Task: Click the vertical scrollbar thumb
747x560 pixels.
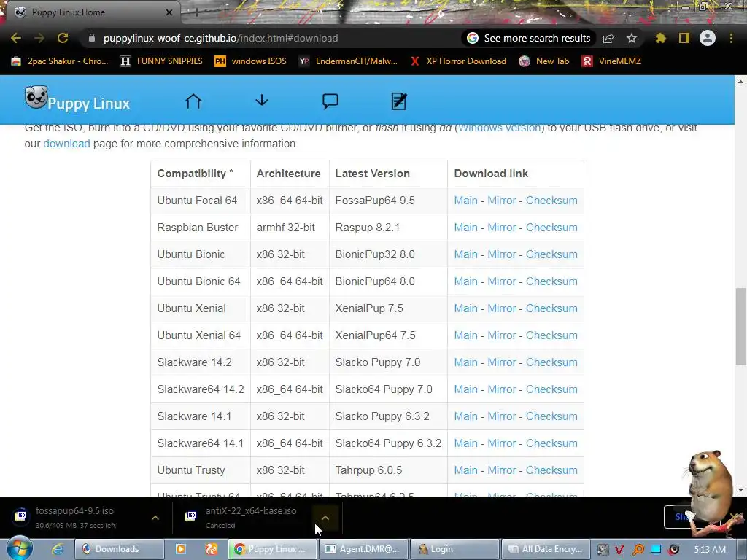Action: point(741,327)
